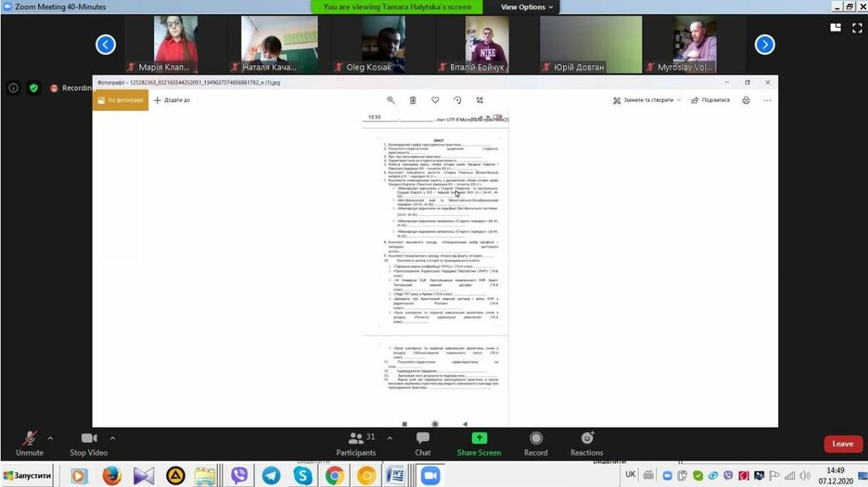Show next participants with right arrow
Image resolution: width=868 pixels, height=487 pixels.
tap(765, 44)
